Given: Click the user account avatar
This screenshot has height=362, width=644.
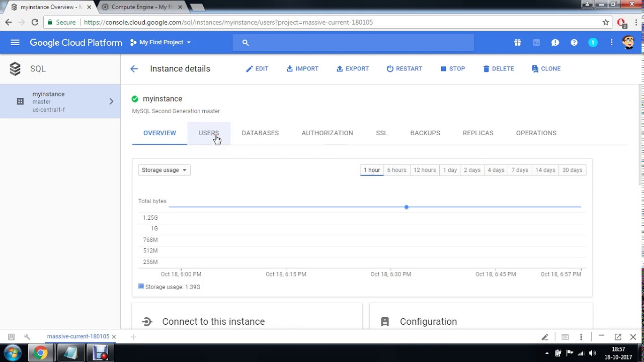Looking at the screenshot, I should pos(628,42).
